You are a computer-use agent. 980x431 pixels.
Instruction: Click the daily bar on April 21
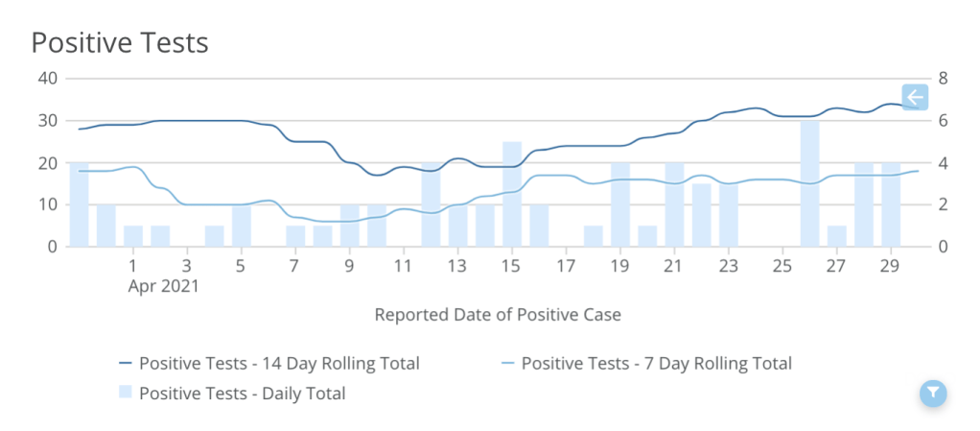click(674, 205)
